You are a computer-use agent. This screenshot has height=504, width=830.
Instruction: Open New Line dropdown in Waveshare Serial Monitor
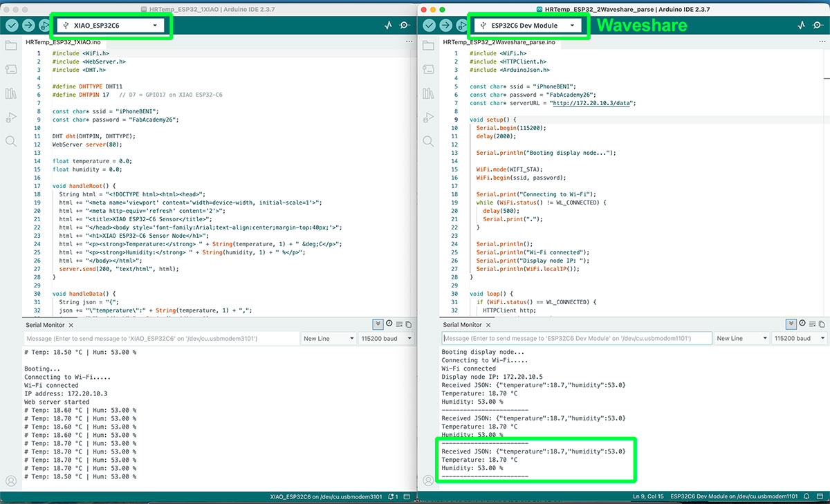[741, 338]
